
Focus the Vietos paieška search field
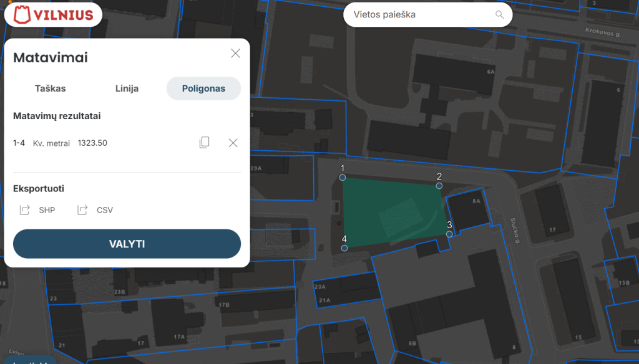pyautogui.click(x=427, y=15)
